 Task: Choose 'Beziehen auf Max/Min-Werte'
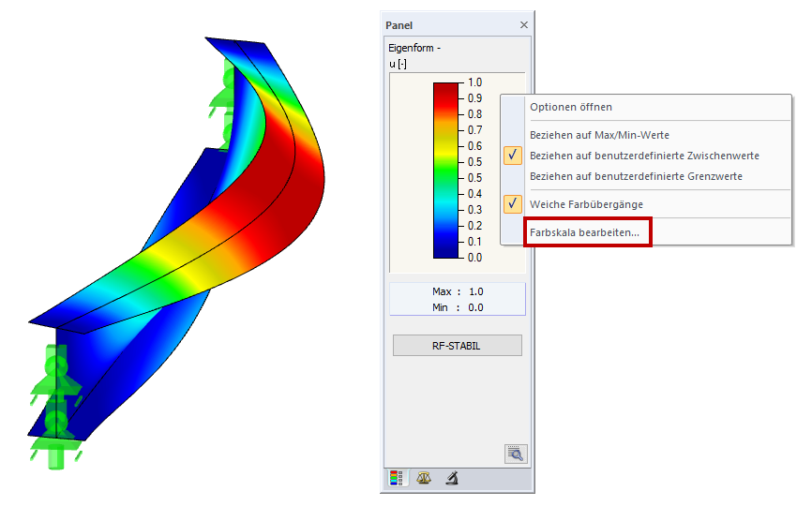coord(599,135)
